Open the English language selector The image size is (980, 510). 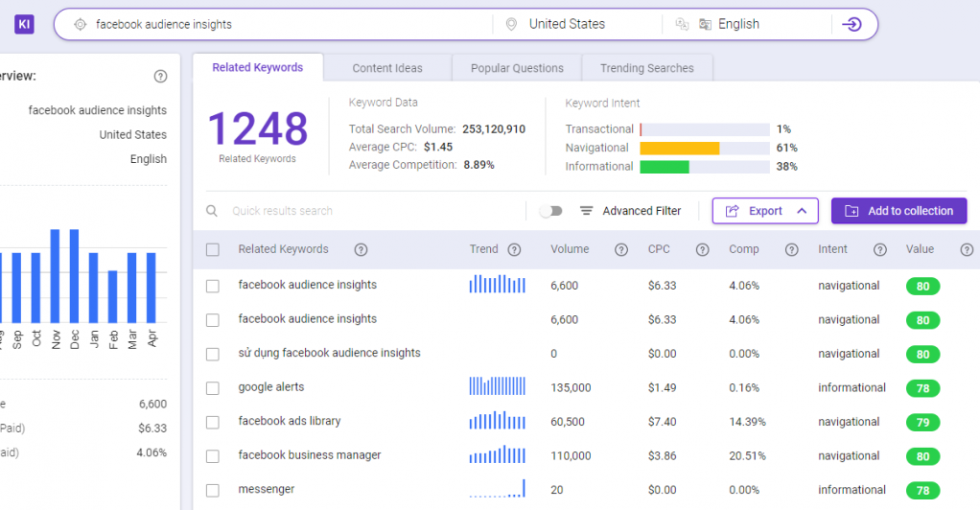pos(738,24)
